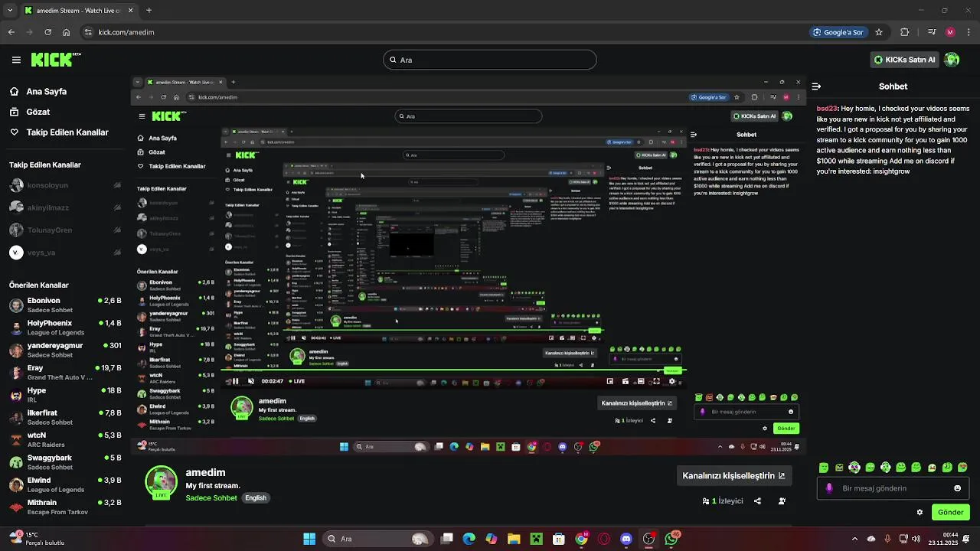Insert headphones emote with pink glasses
The height and width of the screenshot is (551, 980).
[854, 468]
